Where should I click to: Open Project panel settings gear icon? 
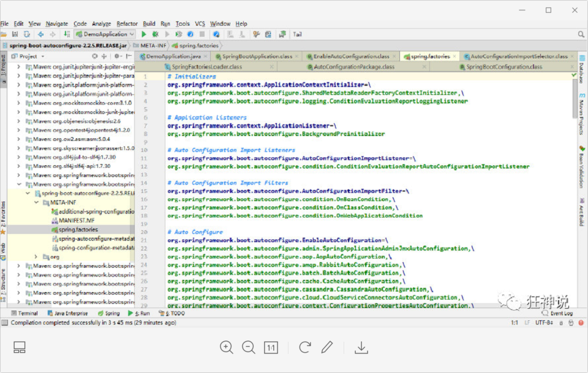point(116,56)
